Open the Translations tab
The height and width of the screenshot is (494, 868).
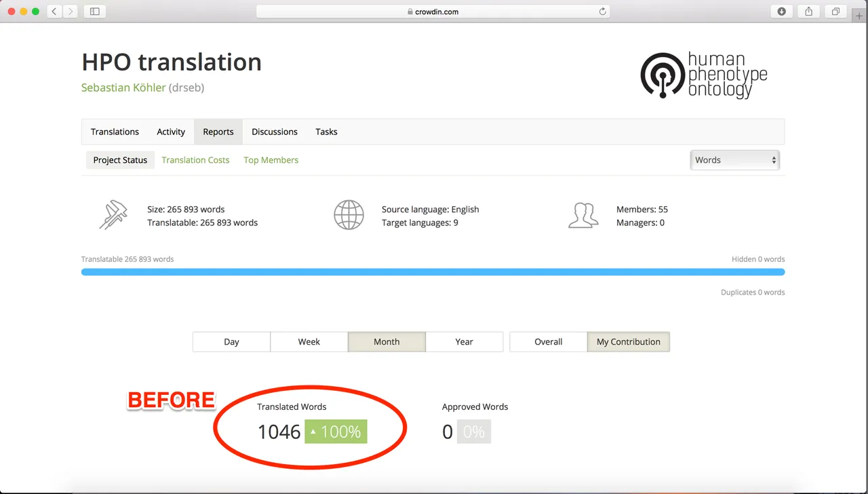pos(115,132)
